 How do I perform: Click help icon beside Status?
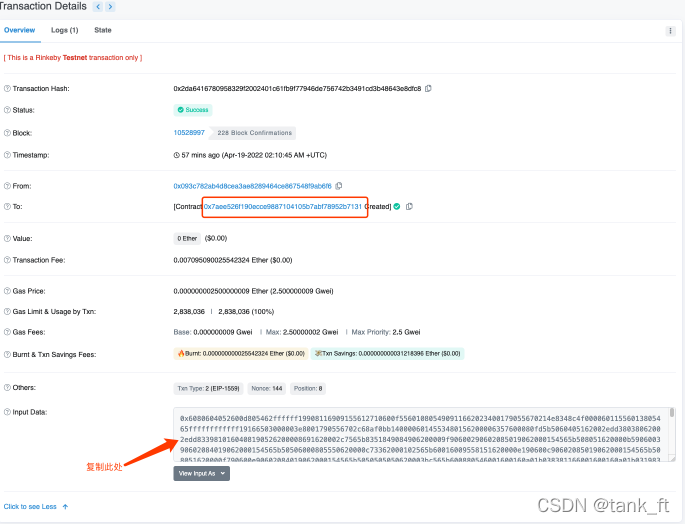7,110
